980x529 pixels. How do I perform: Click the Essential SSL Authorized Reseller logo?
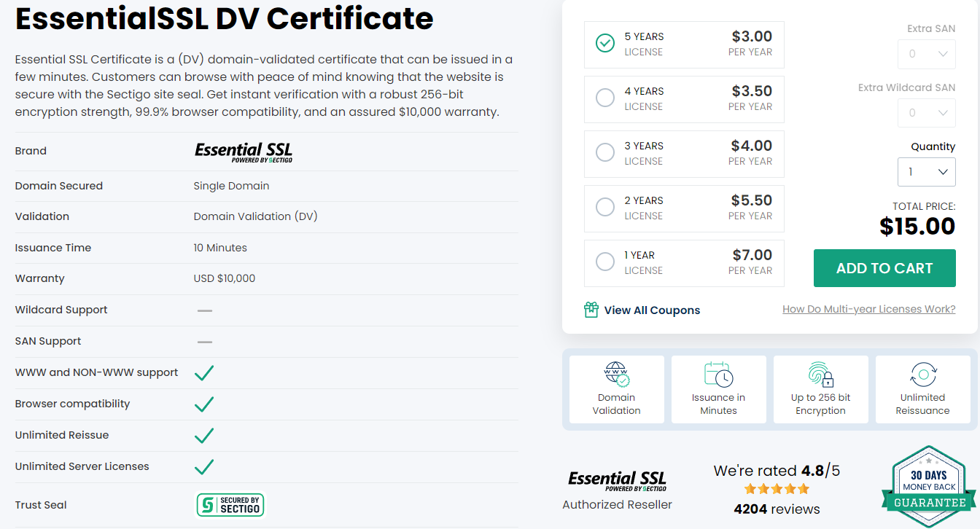click(617, 481)
